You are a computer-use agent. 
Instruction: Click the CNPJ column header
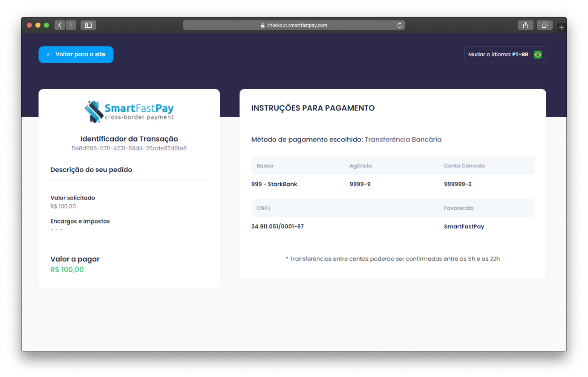click(263, 208)
